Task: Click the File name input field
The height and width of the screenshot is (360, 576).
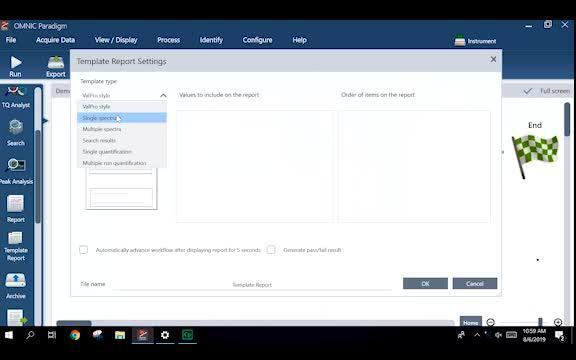Action: 252,285
